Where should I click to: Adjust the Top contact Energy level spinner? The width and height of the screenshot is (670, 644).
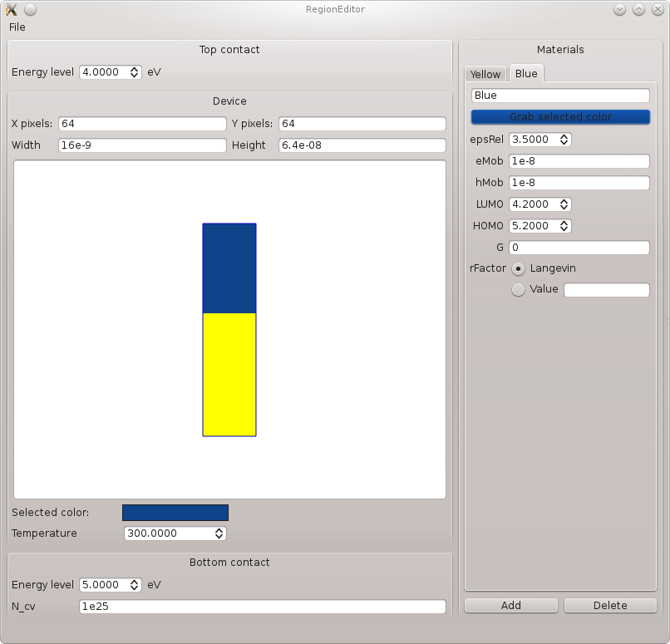click(135, 72)
